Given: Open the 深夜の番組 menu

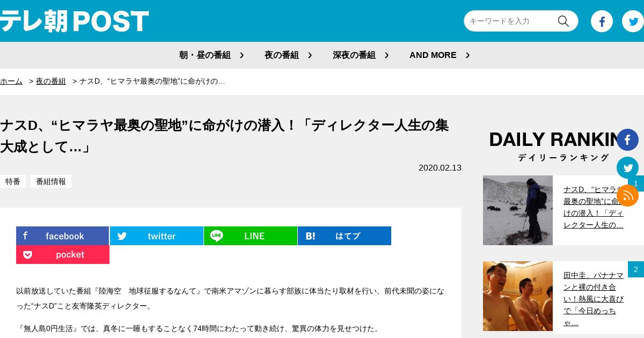Looking at the screenshot, I should pos(354,55).
